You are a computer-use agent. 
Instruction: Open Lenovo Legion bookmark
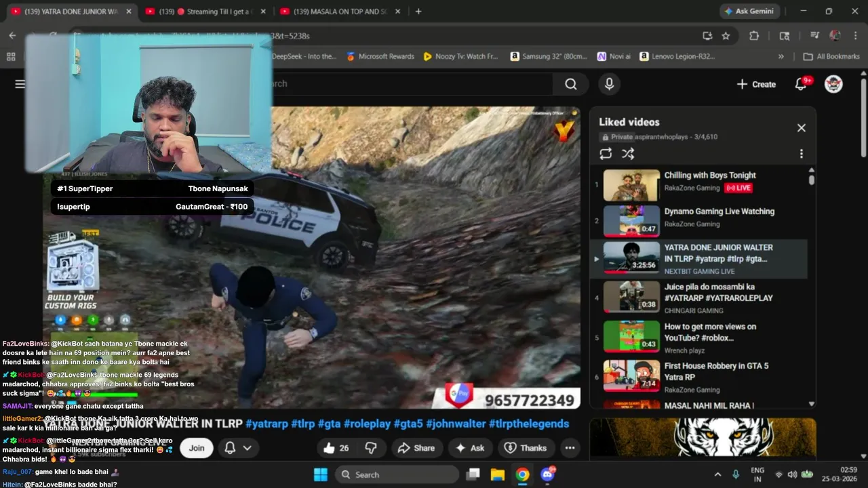tap(677, 56)
